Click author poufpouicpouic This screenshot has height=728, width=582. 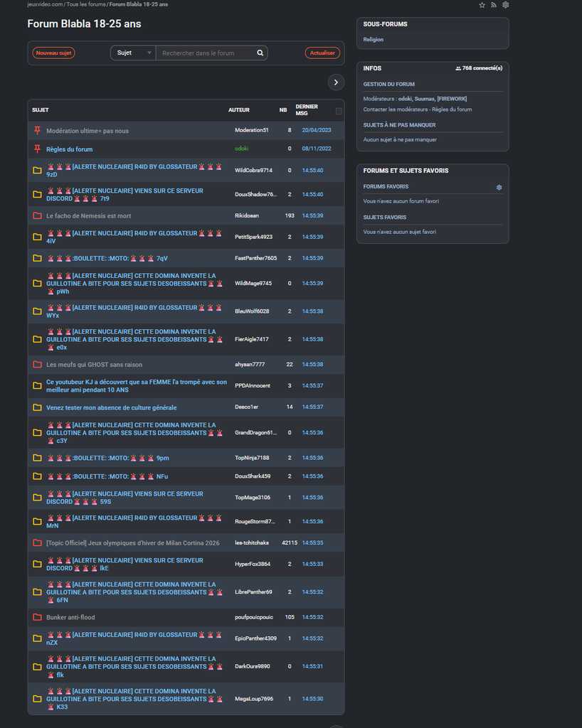pyautogui.click(x=253, y=617)
